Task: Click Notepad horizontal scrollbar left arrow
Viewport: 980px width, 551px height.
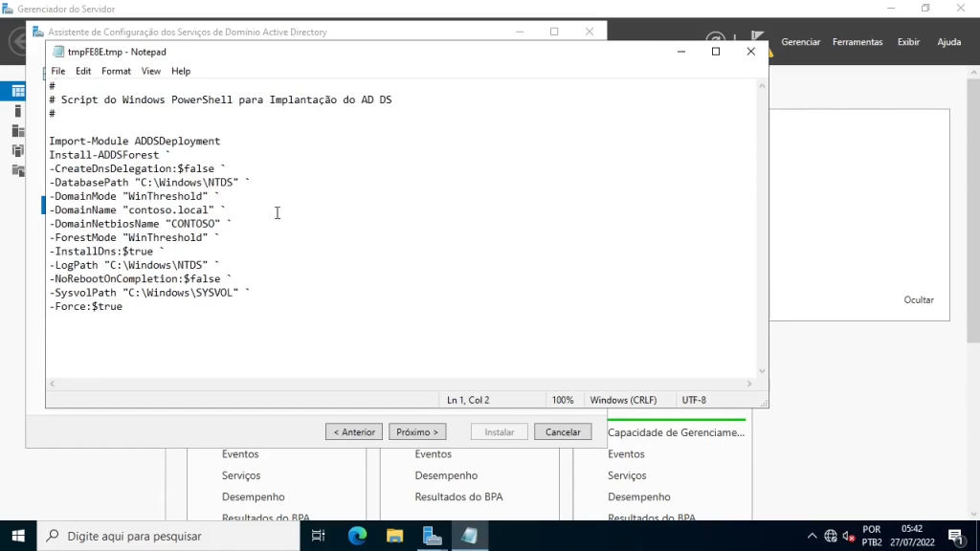Action: (x=52, y=384)
